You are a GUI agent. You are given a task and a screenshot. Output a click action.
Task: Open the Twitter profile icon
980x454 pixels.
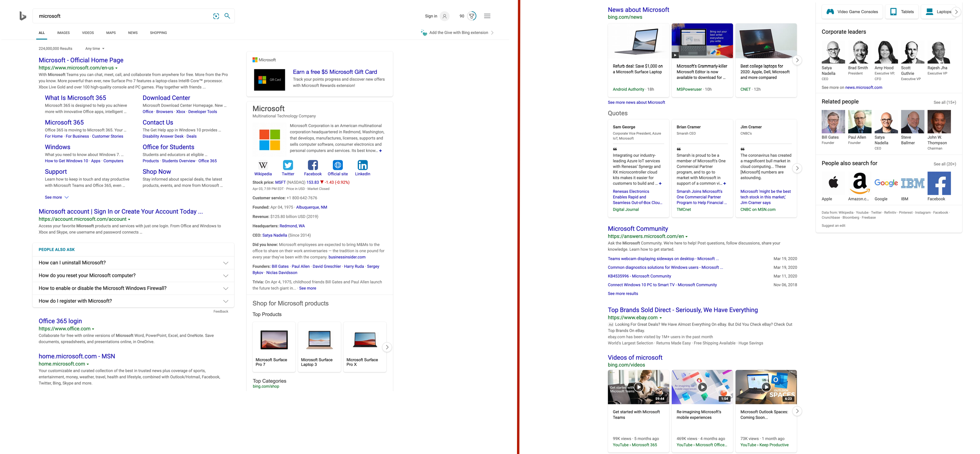tap(288, 165)
